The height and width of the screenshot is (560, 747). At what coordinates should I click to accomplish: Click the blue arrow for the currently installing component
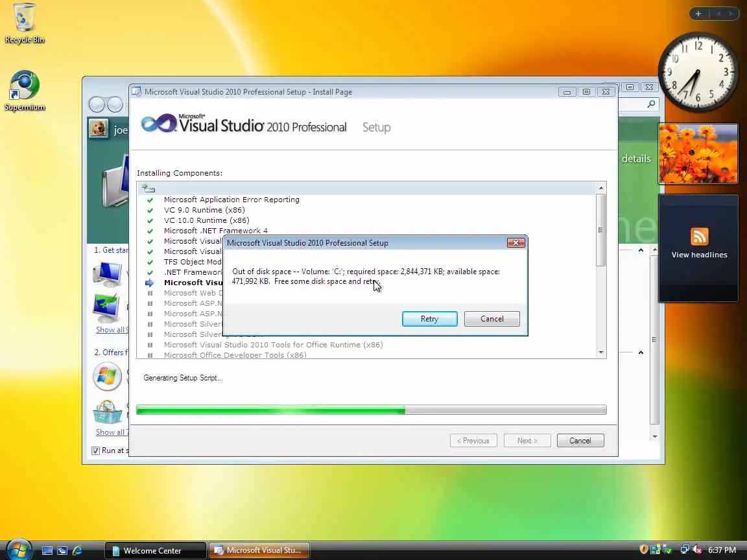pyautogui.click(x=150, y=283)
